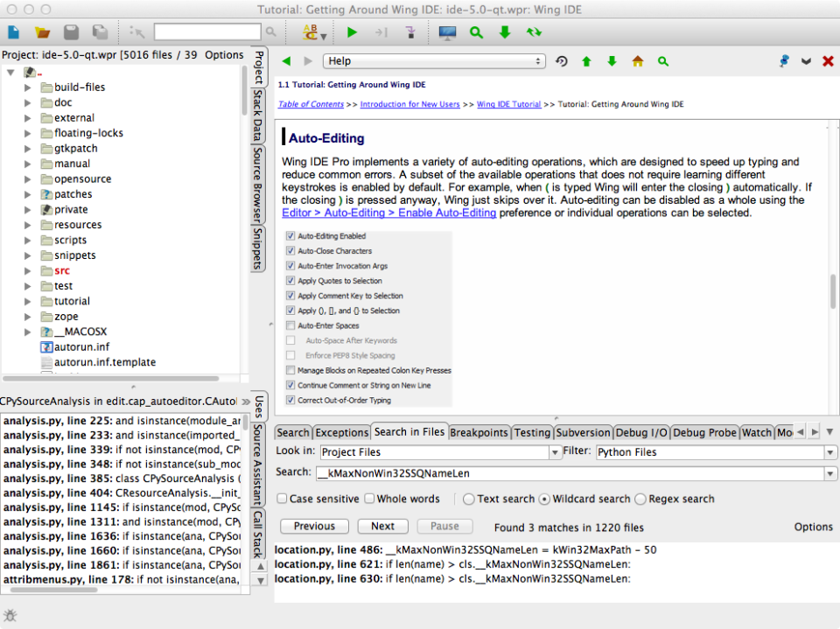Image resolution: width=840 pixels, height=629 pixels.
Task: Click the blue bug report icon
Action: [782, 61]
